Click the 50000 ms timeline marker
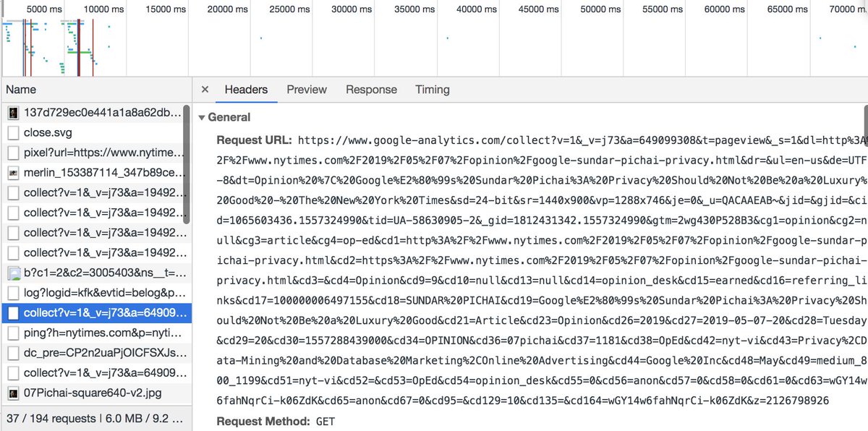The width and height of the screenshot is (868, 431). click(x=602, y=9)
